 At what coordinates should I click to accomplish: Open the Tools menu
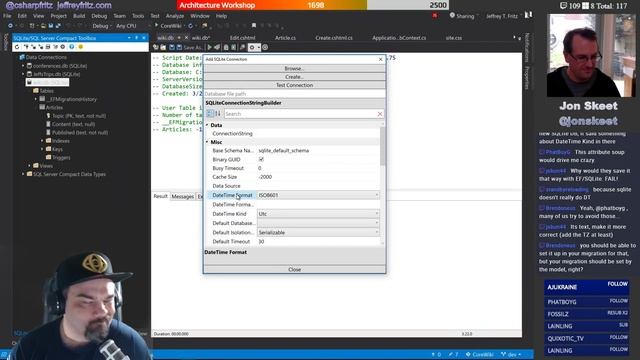(x=138, y=16)
